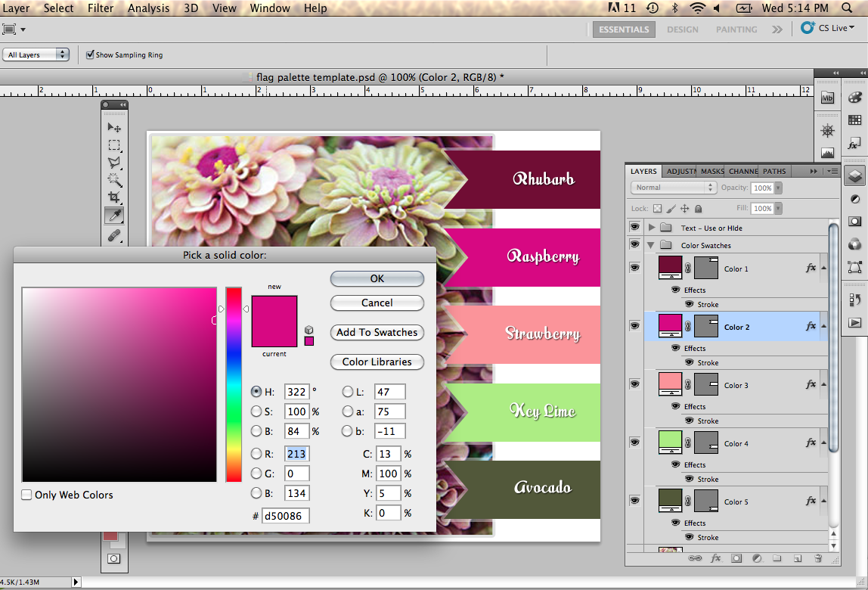Select the Eyedropper tool in the toolbar
868x590 pixels.
(x=113, y=215)
